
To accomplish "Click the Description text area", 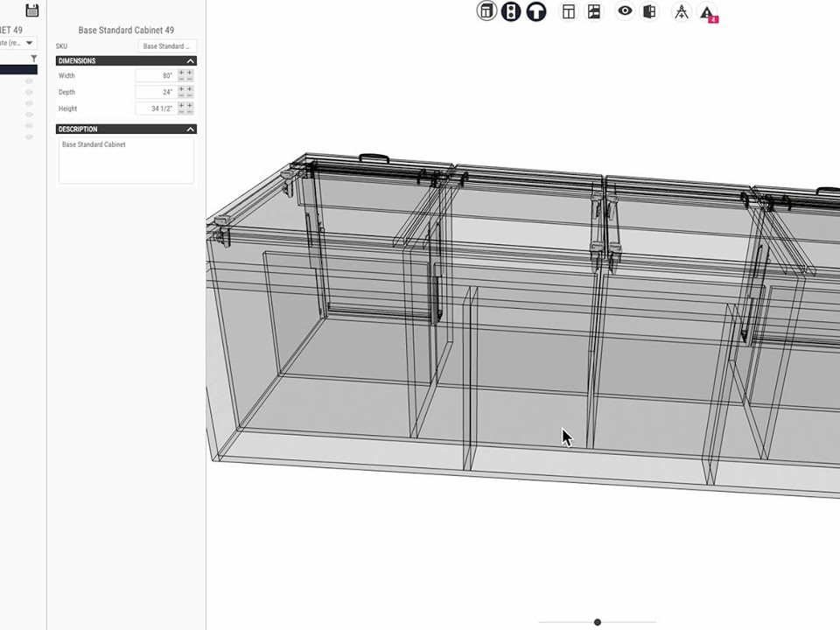I will click(126, 160).
